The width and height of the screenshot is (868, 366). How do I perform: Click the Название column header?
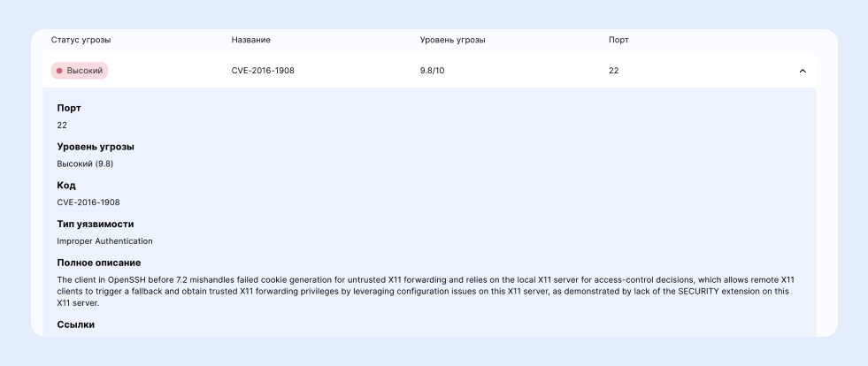[x=250, y=41]
